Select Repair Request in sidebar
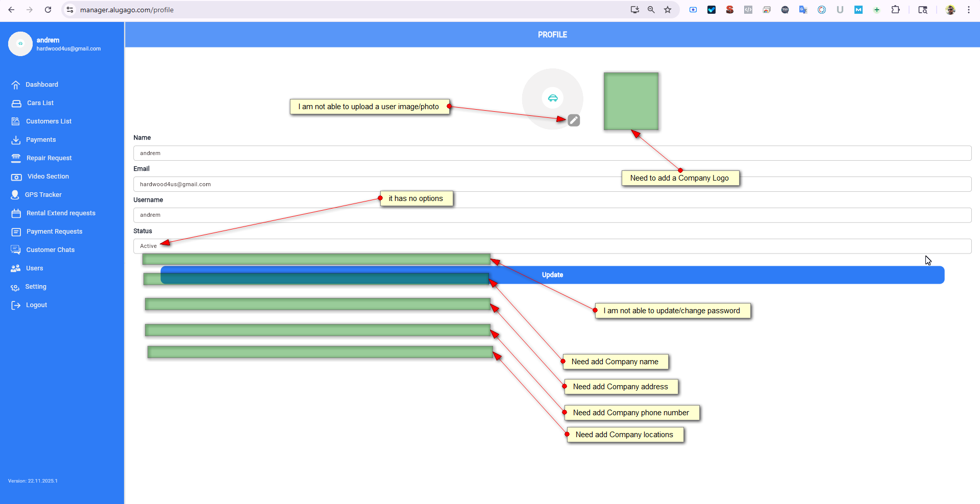The height and width of the screenshot is (504, 980). click(49, 158)
